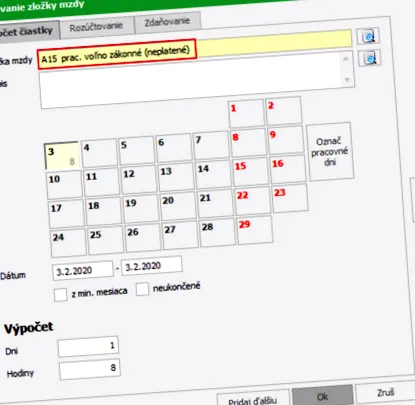Click the second lookup icon beside description box
Screen dimensions: 415x405
pos(370,58)
